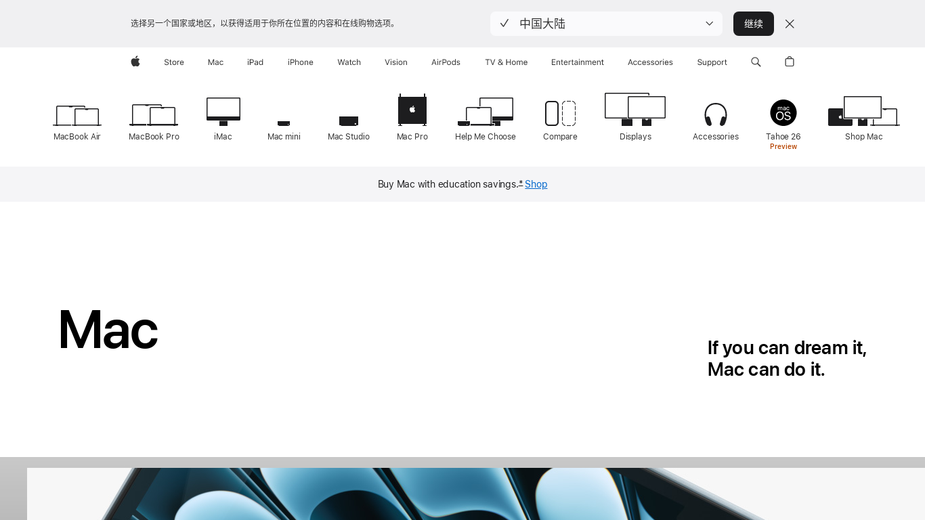Open the Accessories headphones icon

(x=716, y=115)
